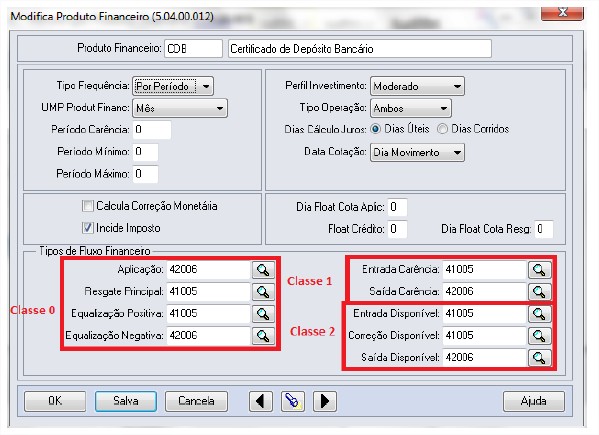Click the Resgate Principal value field

(x=209, y=292)
